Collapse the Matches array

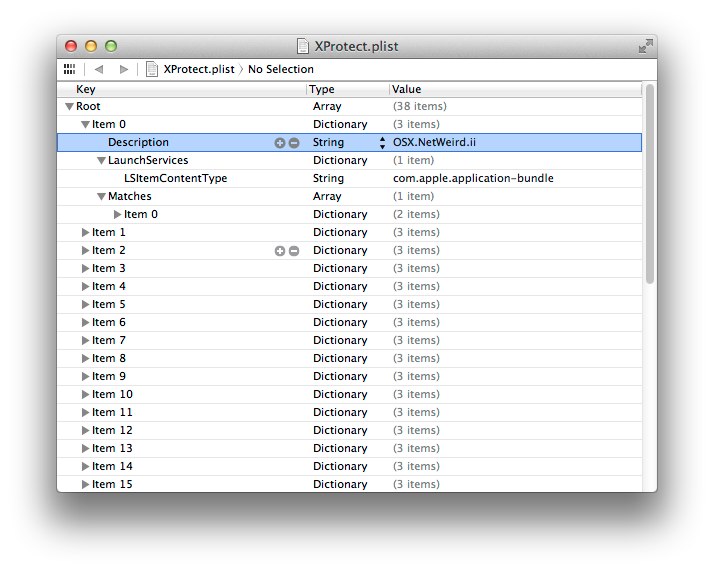point(101,197)
